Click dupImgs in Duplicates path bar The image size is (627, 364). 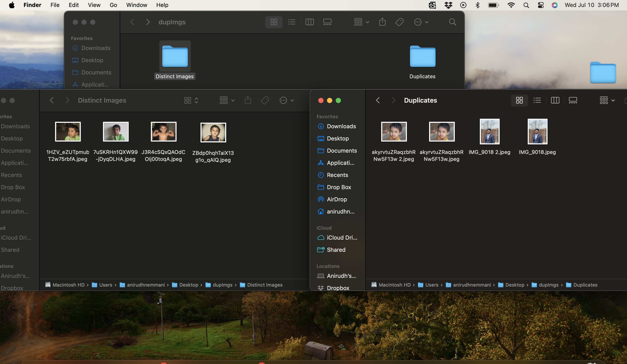tap(545, 285)
